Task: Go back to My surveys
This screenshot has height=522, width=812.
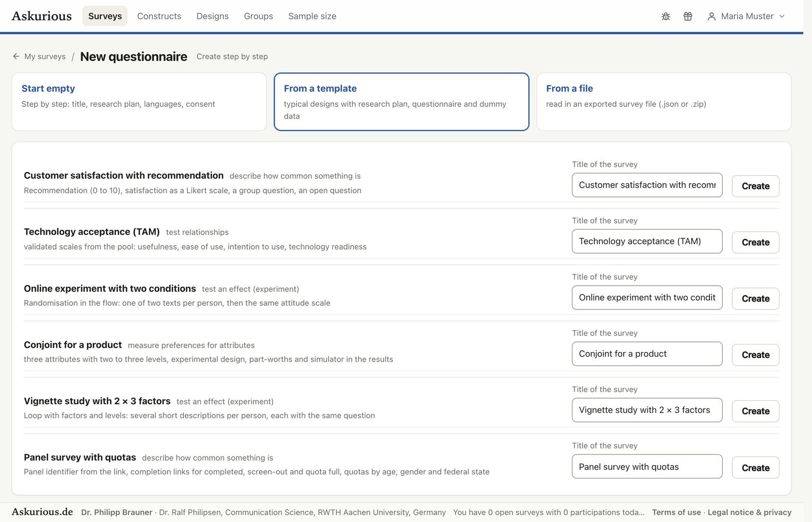Action: pos(45,56)
